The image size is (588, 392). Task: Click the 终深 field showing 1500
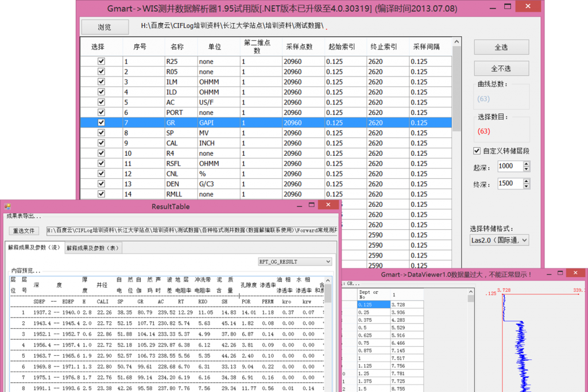coord(510,183)
